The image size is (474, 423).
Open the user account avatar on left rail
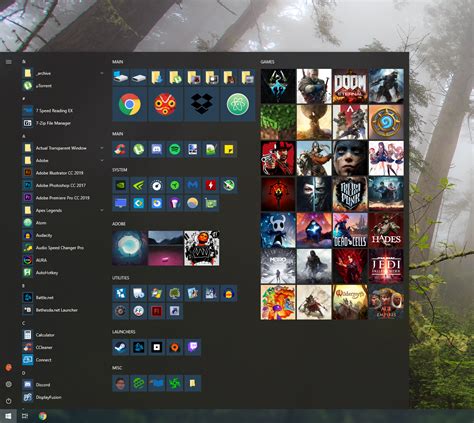point(9,368)
